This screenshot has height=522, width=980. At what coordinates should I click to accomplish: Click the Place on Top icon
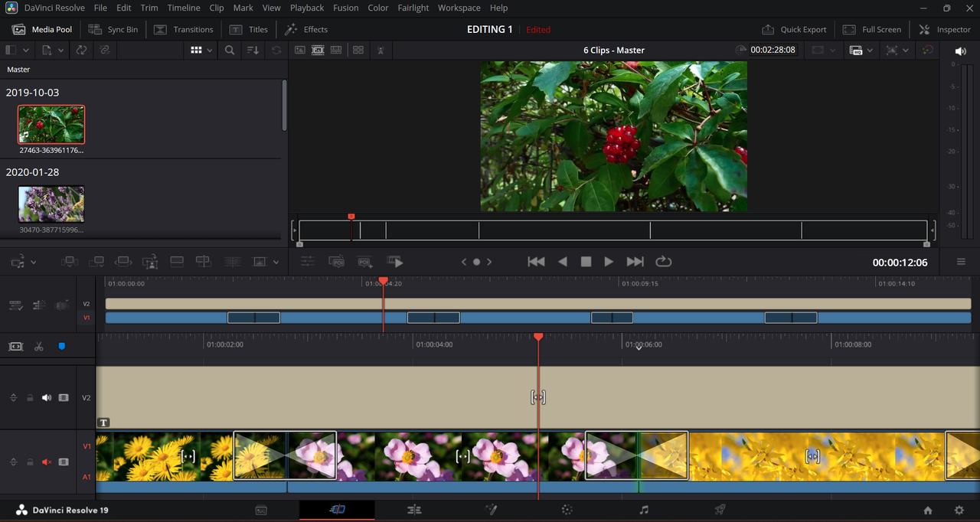pyautogui.click(x=177, y=262)
